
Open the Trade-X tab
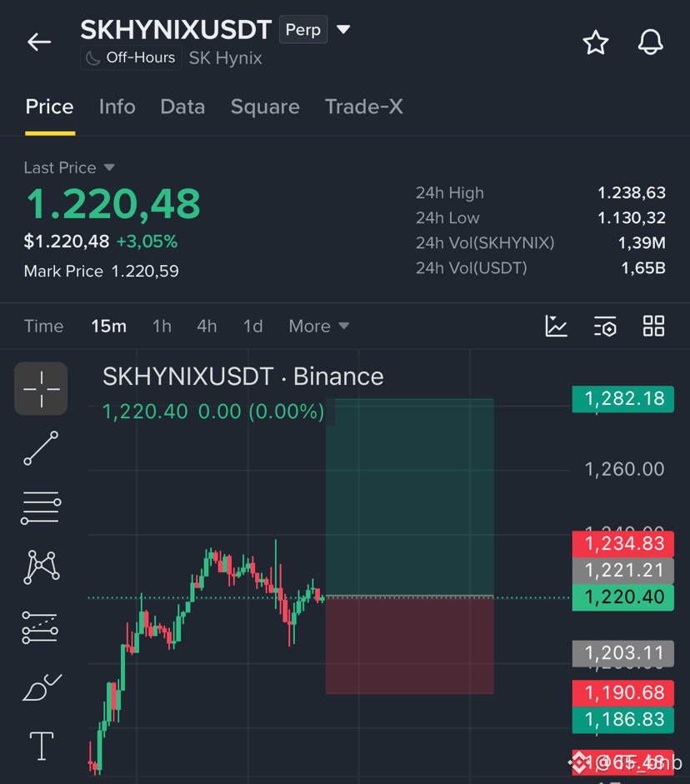click(363, 107)
